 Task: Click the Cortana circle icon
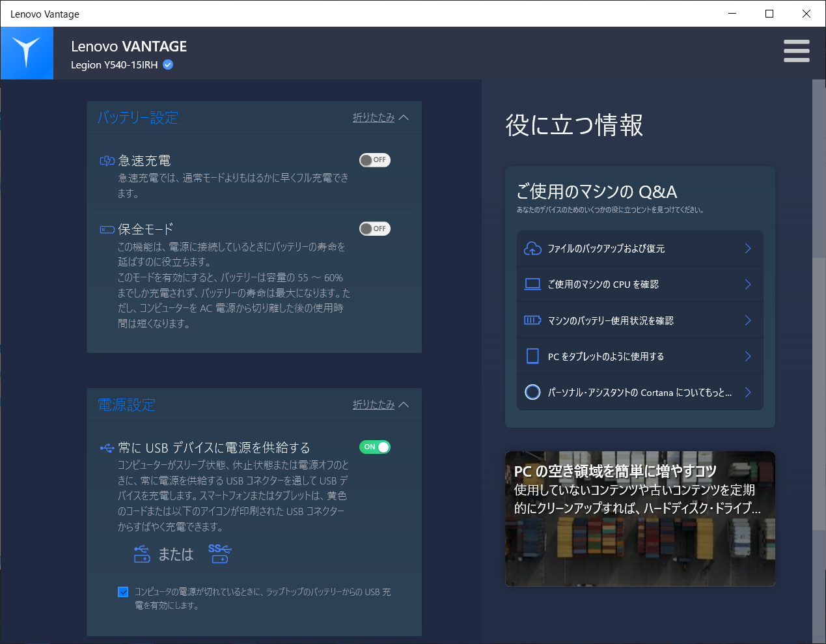click(x=532, y=392)
